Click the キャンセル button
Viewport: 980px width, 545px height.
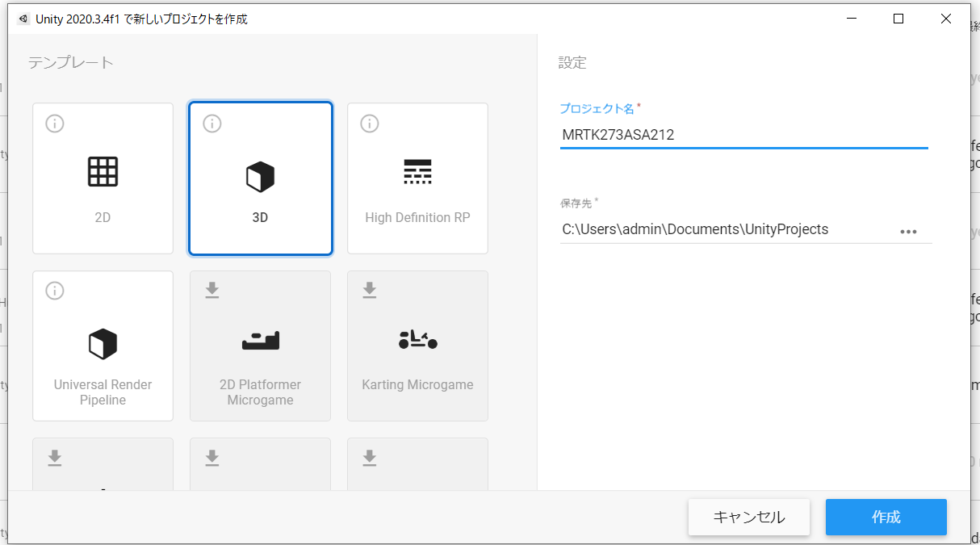click(x=749, y=517)
